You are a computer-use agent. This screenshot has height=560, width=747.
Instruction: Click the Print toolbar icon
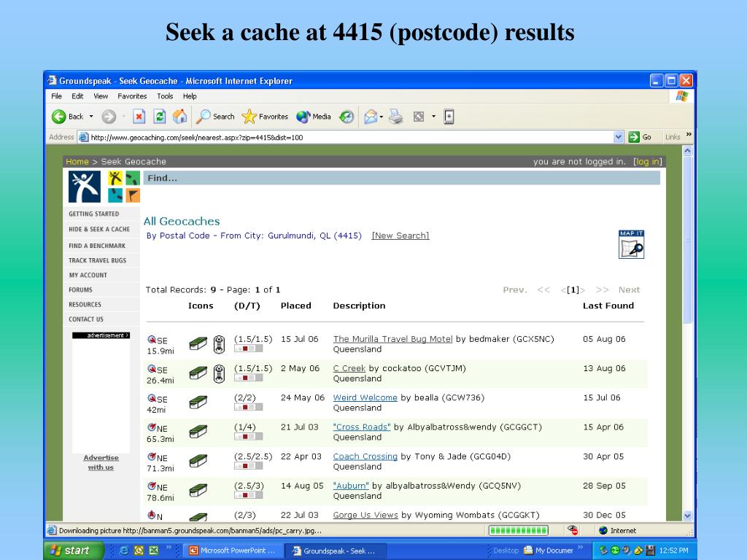(x=396, y=116)
